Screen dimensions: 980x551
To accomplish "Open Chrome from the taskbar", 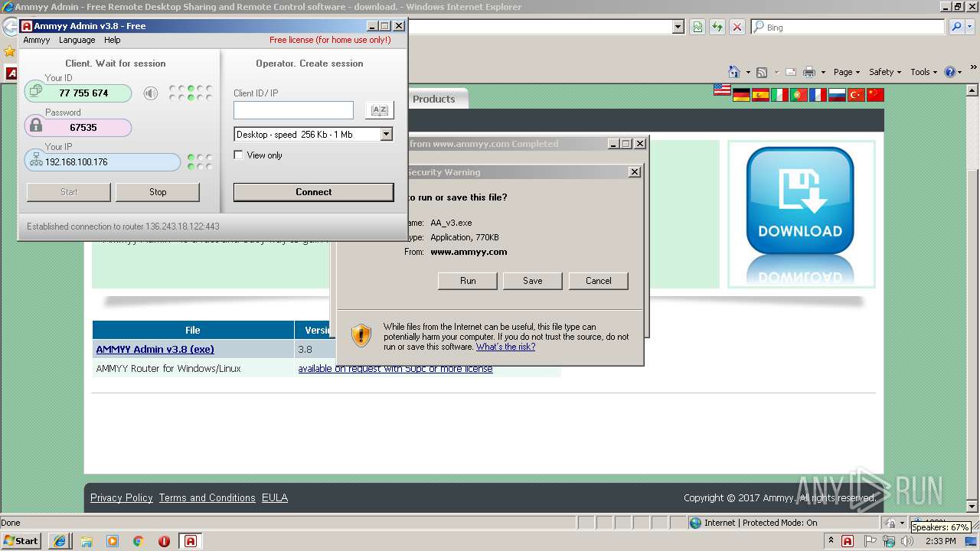I will [x=138, y=541].
